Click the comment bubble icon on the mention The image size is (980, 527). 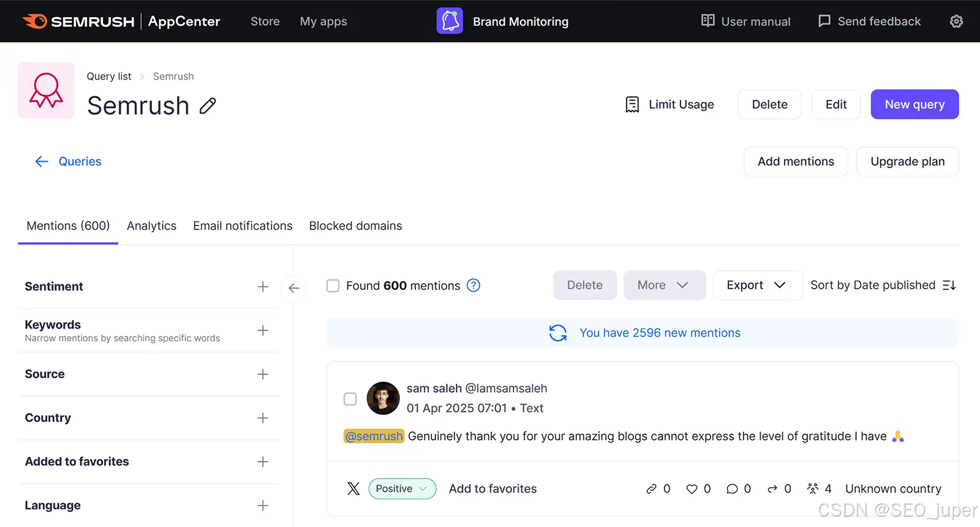732,489
